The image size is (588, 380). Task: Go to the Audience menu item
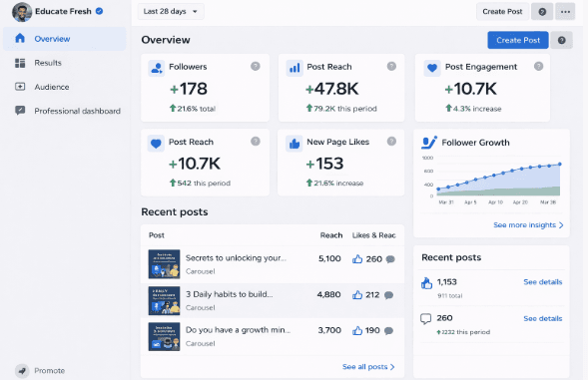(65, 87)
